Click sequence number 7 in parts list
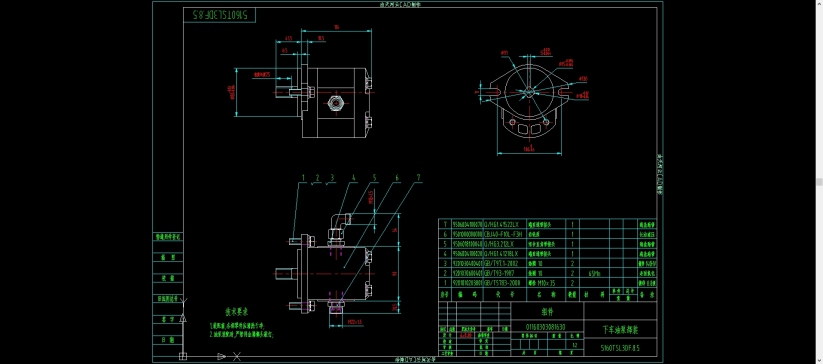 pos(445,224)
